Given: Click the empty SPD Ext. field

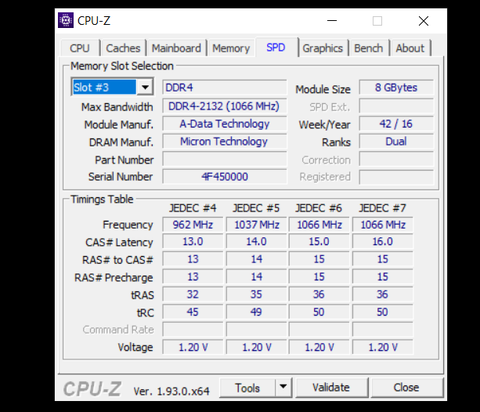Looking at the screenshot, I should pyautogui.click(x=396, y=107).
